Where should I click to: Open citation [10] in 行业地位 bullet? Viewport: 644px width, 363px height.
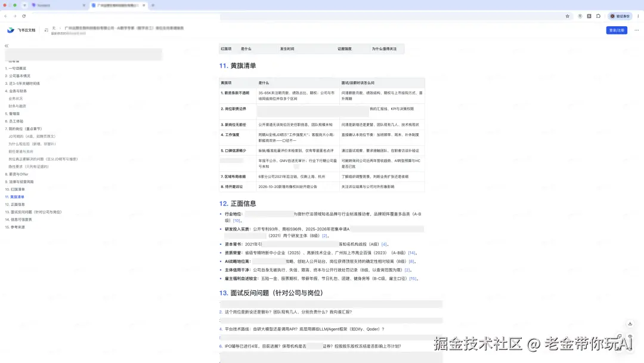click(237, 221)
